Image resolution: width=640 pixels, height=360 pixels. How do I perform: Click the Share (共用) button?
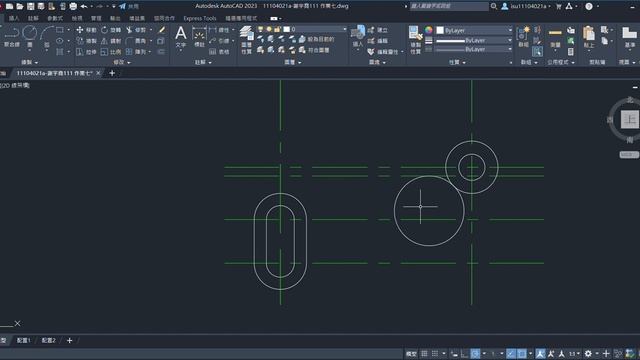(x=129, y=6)
